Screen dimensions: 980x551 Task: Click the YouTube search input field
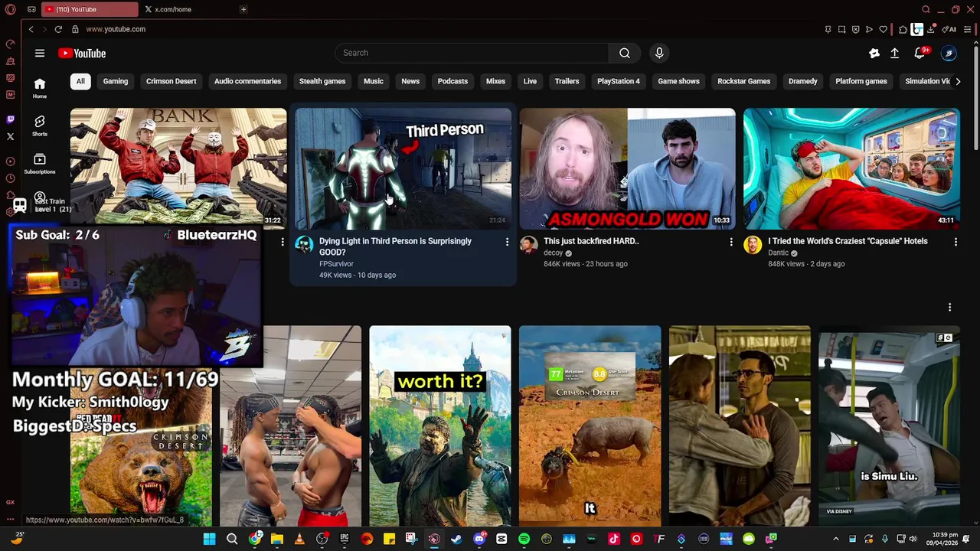[x=472, y=53]
